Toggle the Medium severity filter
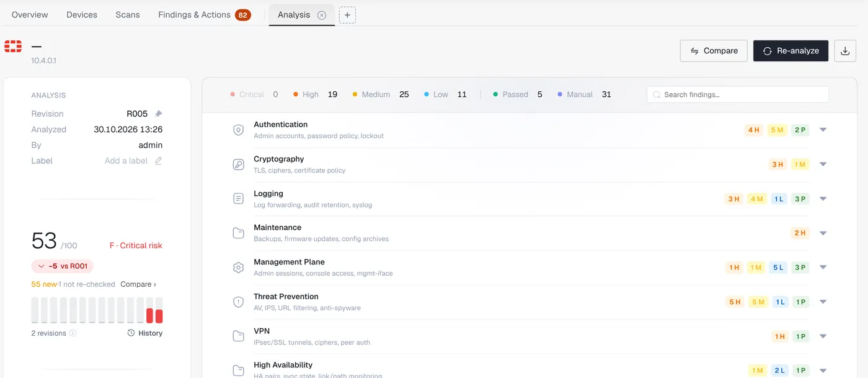Image resolution: width=868 pixels, height=378 pixels. [381, 94]
